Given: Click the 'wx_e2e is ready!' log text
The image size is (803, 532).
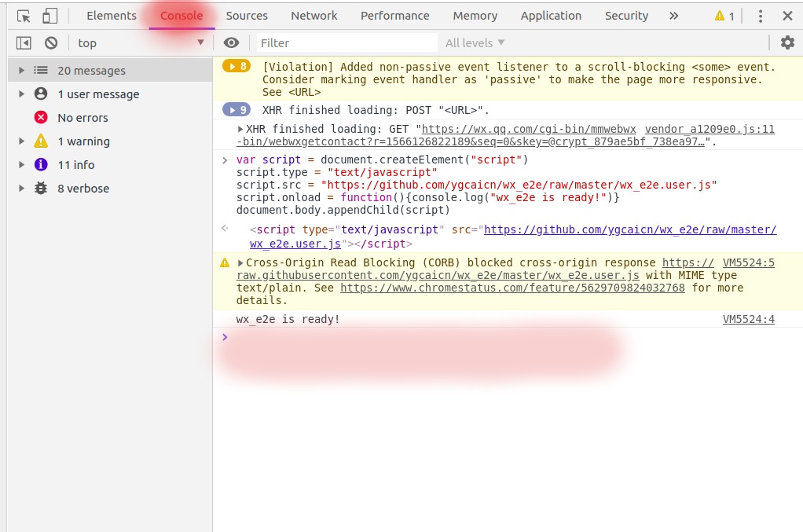Looking at the screenshot, I should 288,320.
